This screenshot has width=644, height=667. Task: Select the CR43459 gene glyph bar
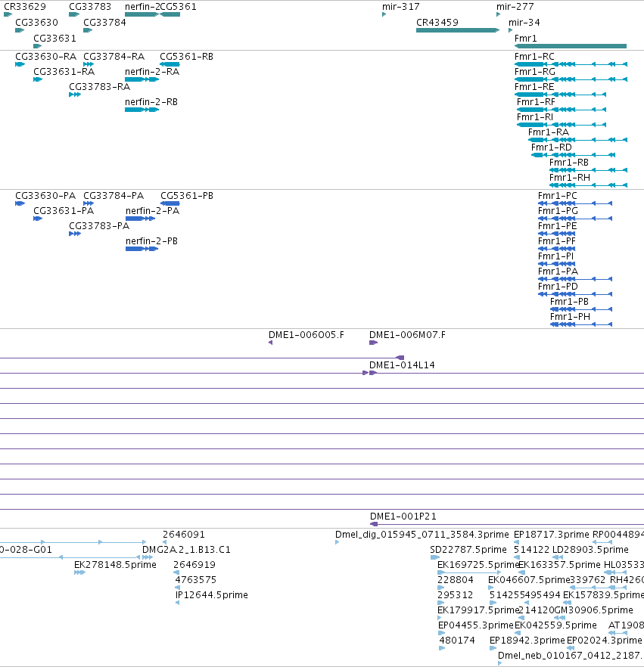click(x=458, y=30)
